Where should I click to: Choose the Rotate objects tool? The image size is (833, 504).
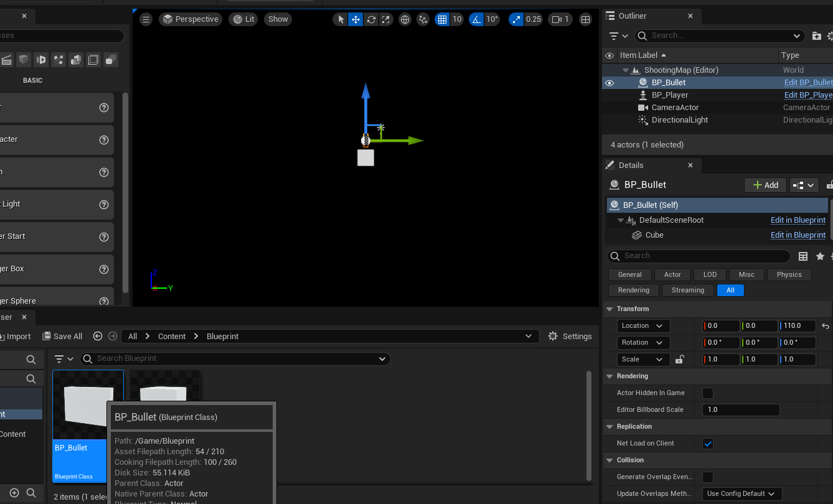point(371,19)
